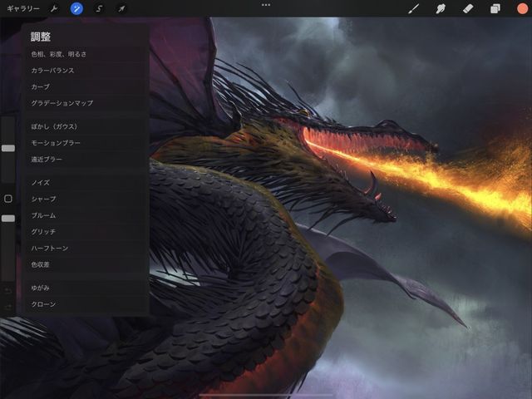Apply ノイズ noise filter

(86, 183)
